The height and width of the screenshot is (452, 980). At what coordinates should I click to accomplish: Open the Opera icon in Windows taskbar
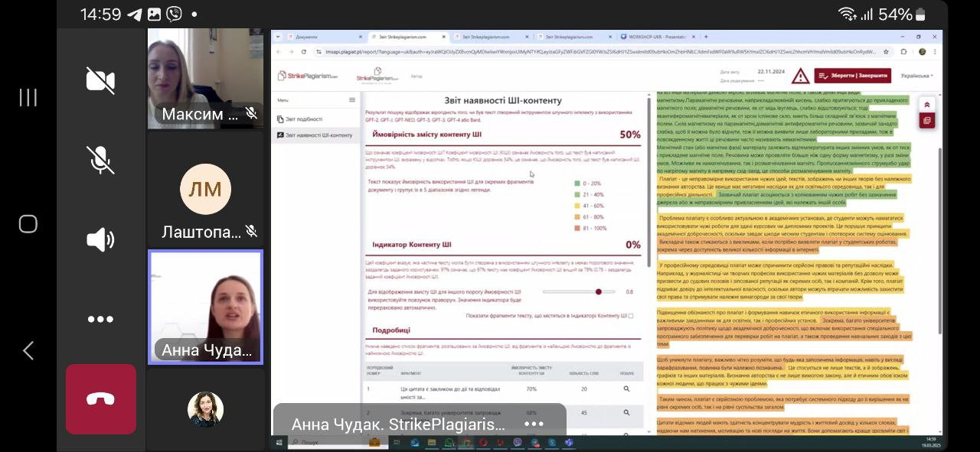483,442
